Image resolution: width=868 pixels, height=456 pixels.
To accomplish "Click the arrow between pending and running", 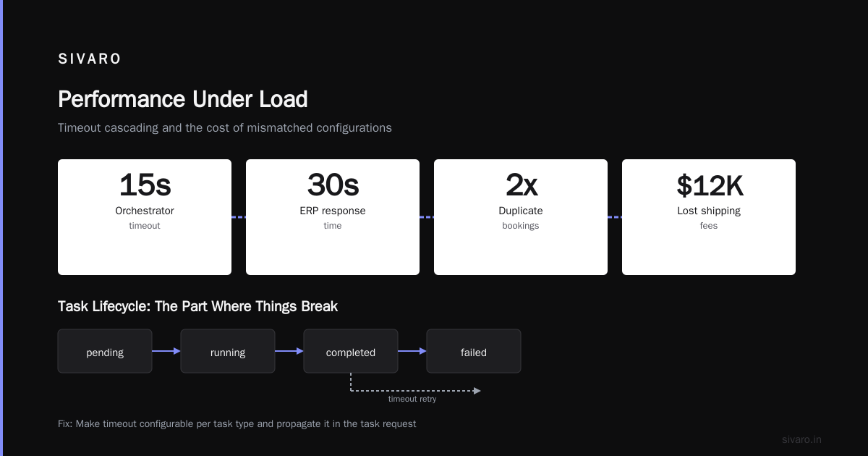I will tap(166, 351).
